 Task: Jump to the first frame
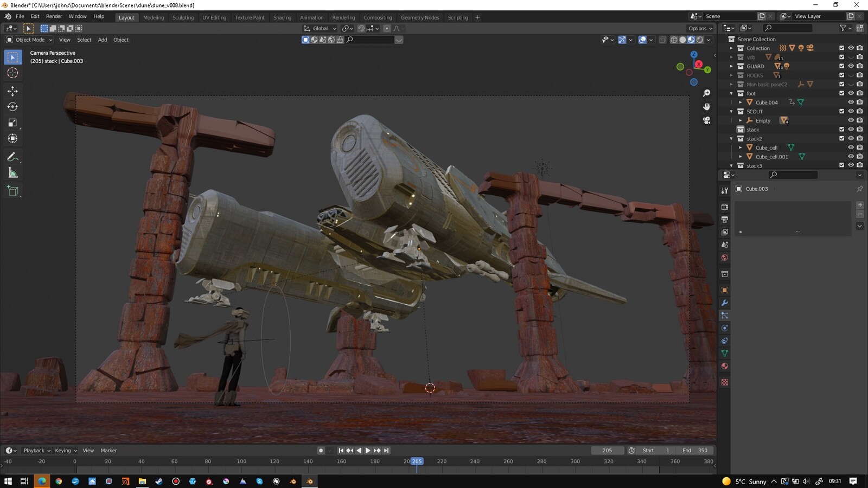341,451
